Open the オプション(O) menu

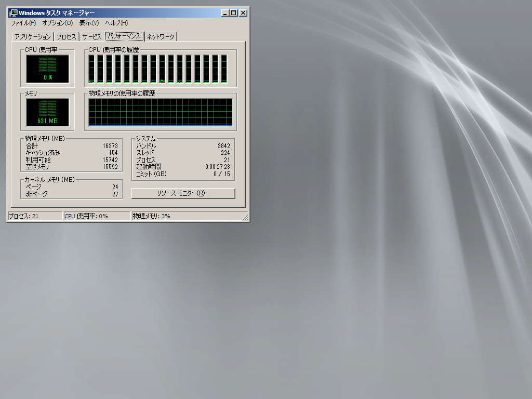pyautogui.click(x=57, y=23)
